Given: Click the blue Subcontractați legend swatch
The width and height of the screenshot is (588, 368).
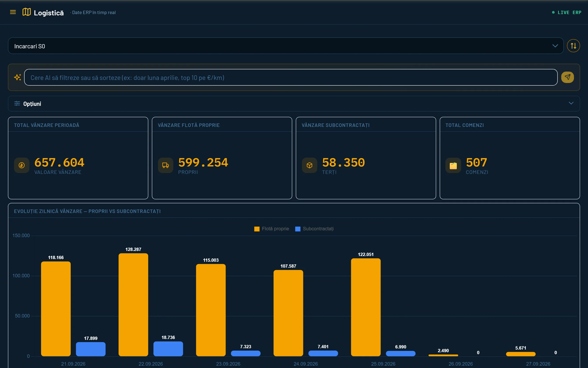Looking at the screenshot, I should pos(298,229).
